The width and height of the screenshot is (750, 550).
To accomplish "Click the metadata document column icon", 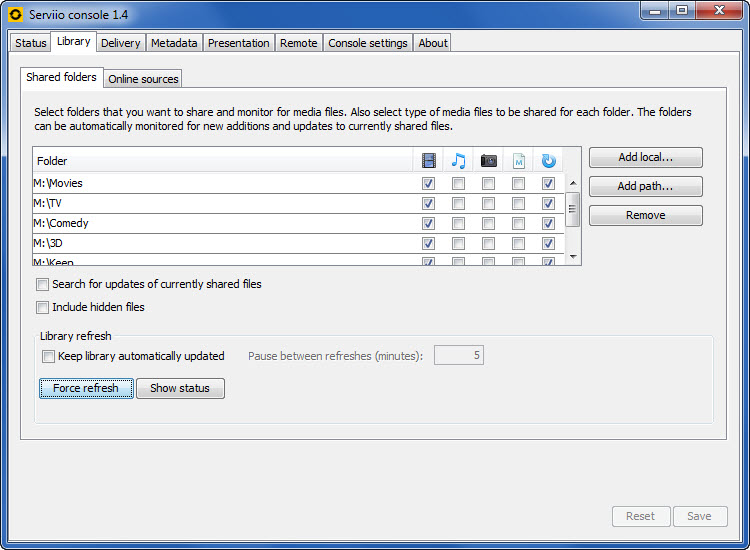I will tap(518, 160).
